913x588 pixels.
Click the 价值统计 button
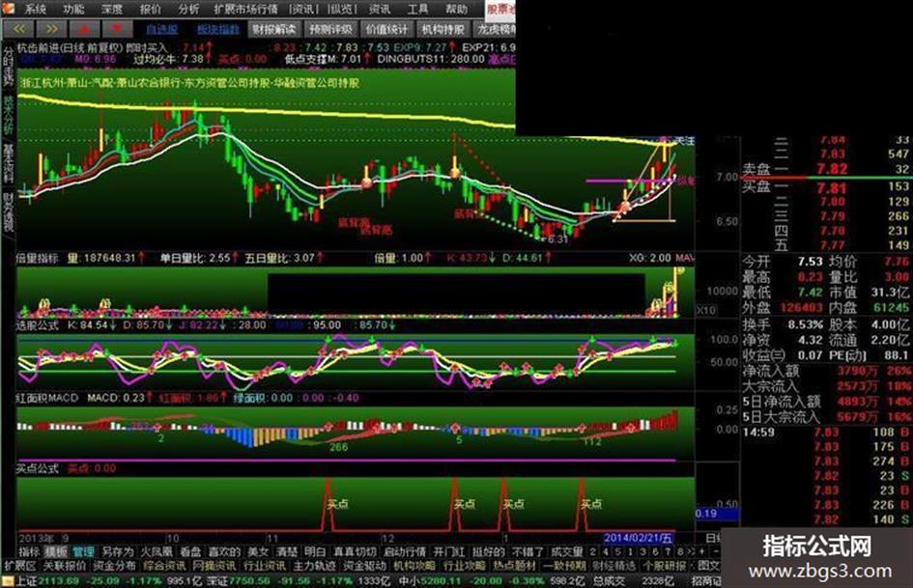[387, 29]
